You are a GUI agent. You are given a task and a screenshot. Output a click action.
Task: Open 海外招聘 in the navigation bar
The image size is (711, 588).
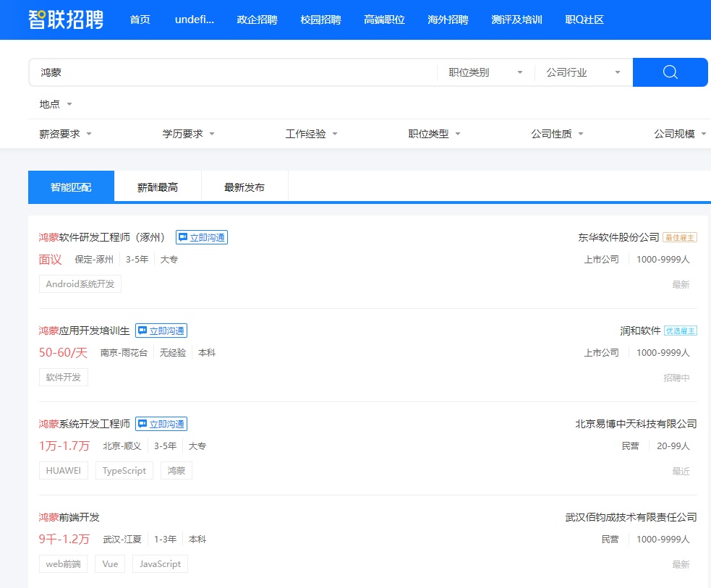(448, 20)
